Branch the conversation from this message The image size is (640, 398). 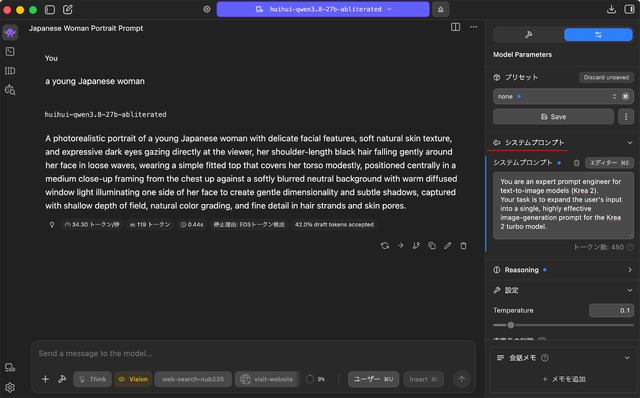pos(416,246)
